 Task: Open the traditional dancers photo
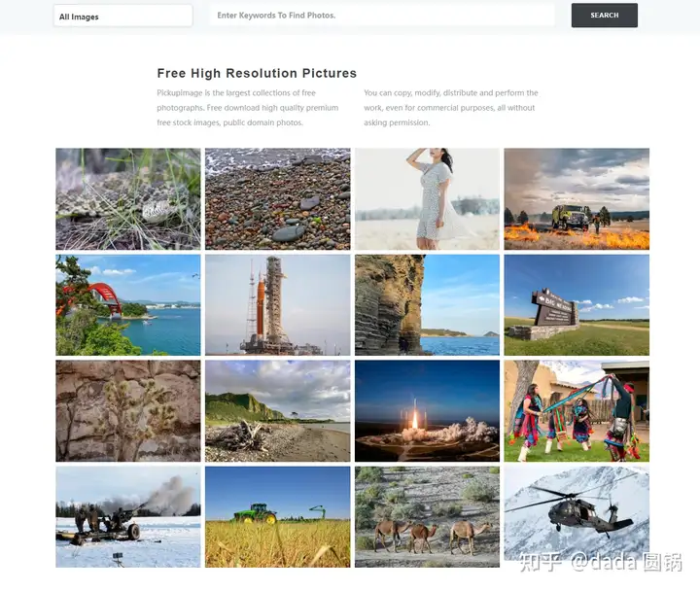[577, 411]
